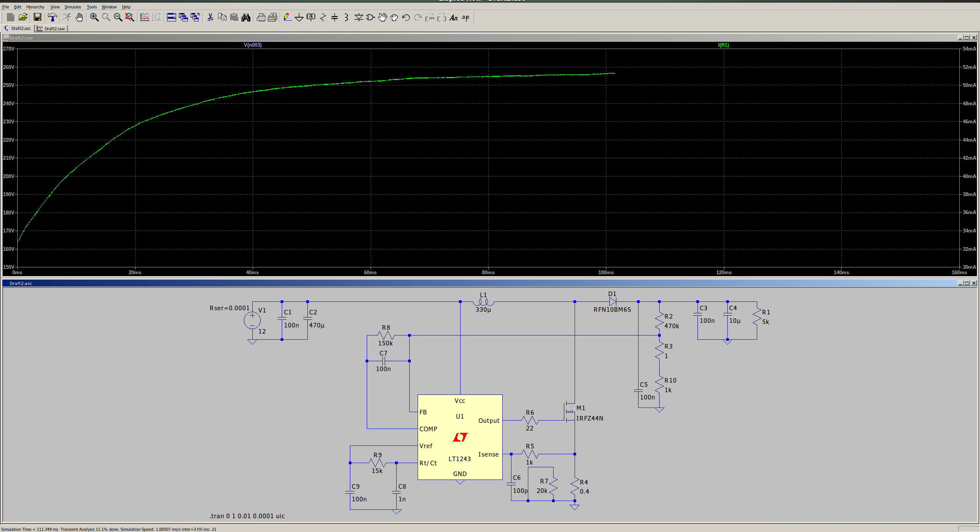Click the Find binoculars icon
Viewport: 980px width, 532px height.
pos(246,17)
